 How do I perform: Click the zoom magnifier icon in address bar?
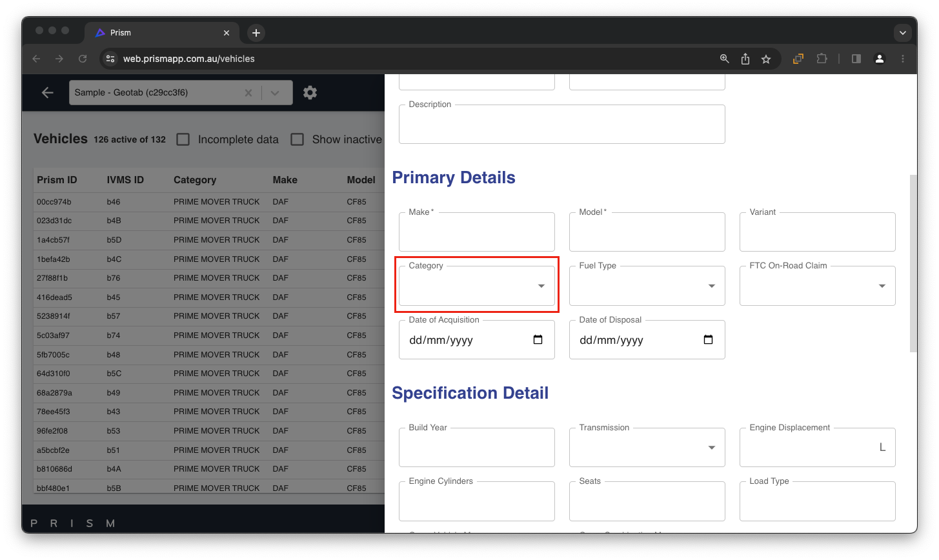[x=724, y=59]
